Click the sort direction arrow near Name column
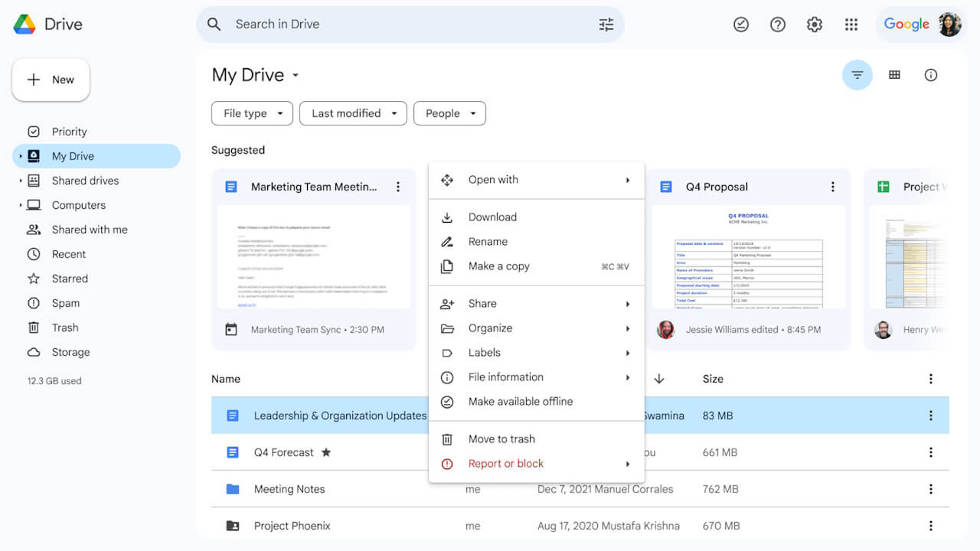The image size is (980, 551). coord(658,378)
